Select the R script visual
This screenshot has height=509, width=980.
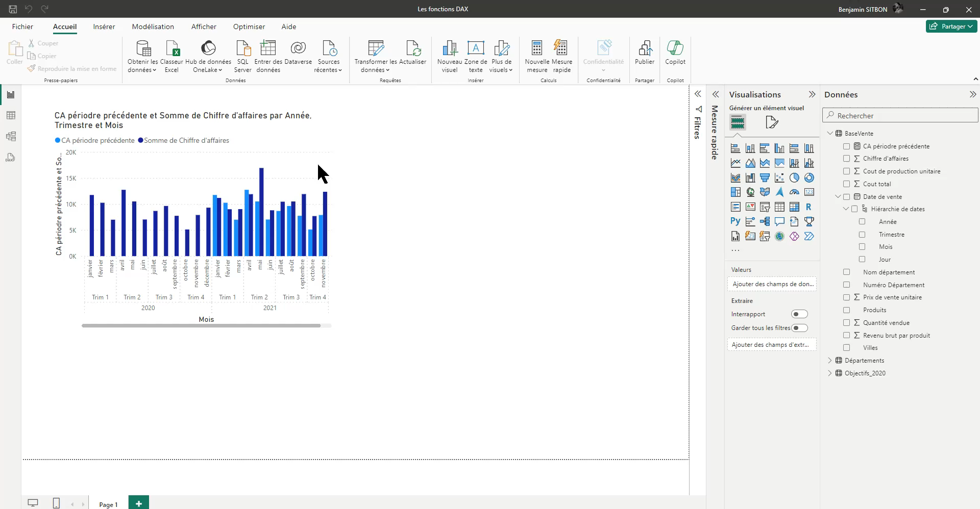pos(809,207)
